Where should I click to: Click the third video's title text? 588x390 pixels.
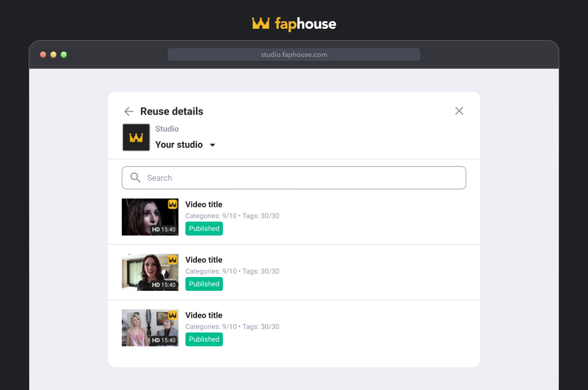(x=204, y=315)
